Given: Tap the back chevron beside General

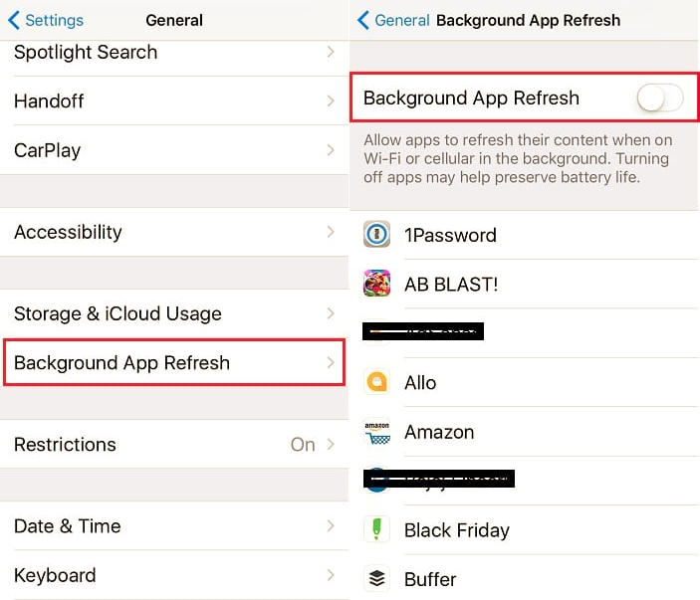Looking at the screenshot, I should (x=363, y=20).
